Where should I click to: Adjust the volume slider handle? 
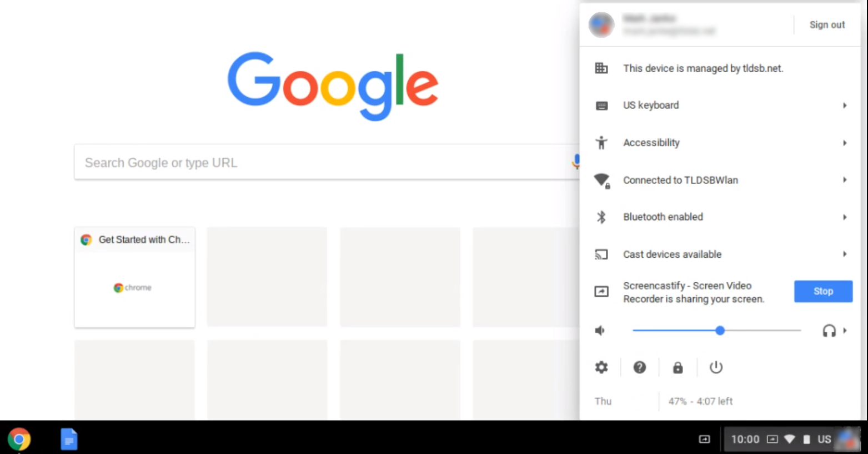(x=720, y=331)
